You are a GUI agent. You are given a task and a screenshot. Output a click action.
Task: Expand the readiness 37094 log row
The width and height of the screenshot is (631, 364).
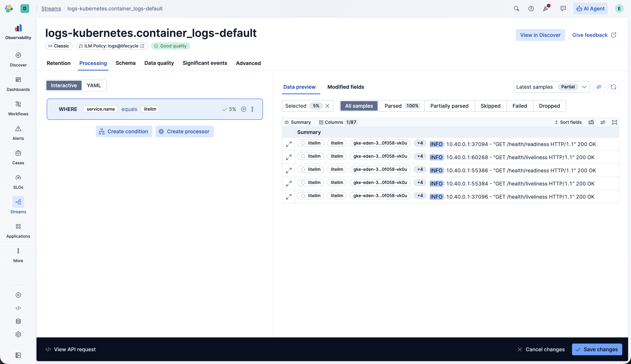288,144
